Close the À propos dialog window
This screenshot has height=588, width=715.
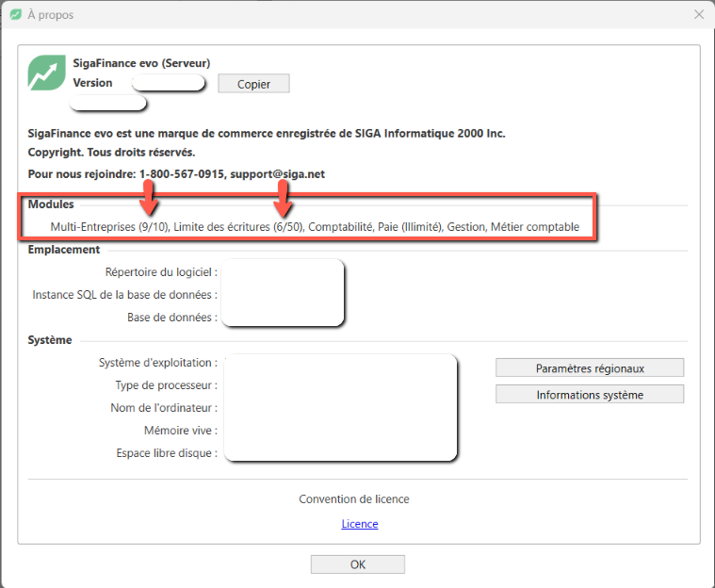[x=699, y=14]
